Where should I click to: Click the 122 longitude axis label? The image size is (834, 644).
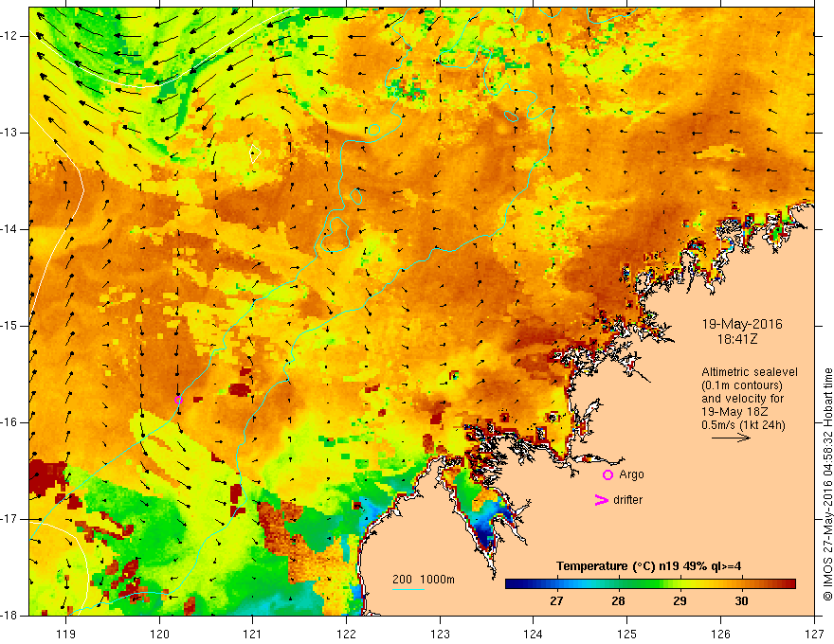coord(346,634)
